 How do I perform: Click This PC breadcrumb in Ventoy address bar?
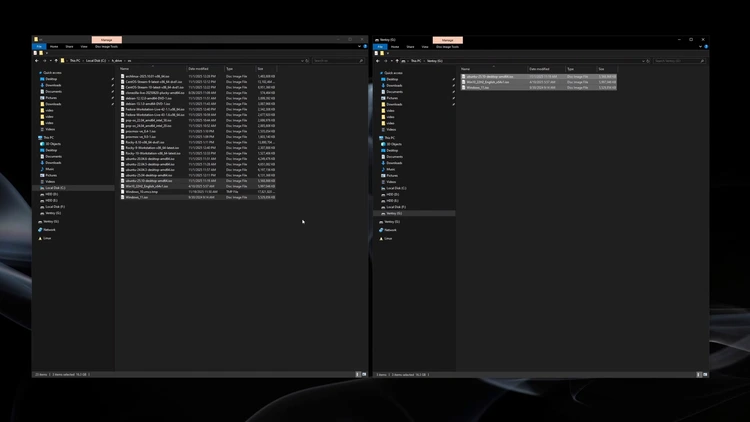pyautogui.click(x=416, y=61)
